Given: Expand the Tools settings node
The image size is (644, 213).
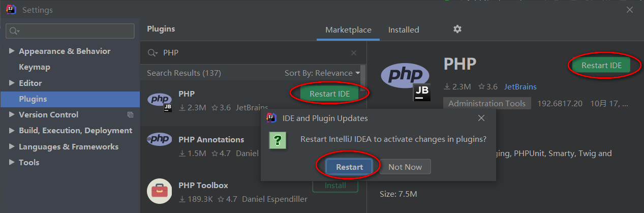Looking at the screenshot, I should (12, 163).
